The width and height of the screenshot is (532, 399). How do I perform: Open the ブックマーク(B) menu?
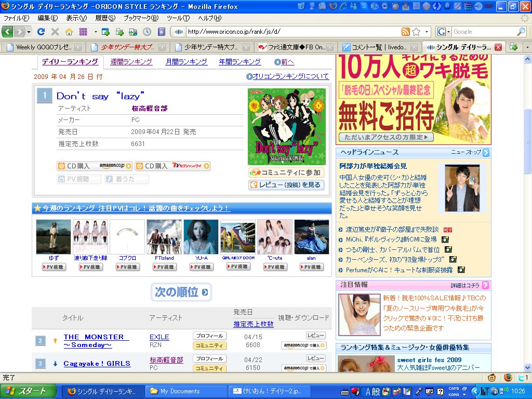[x=141, y=18]
